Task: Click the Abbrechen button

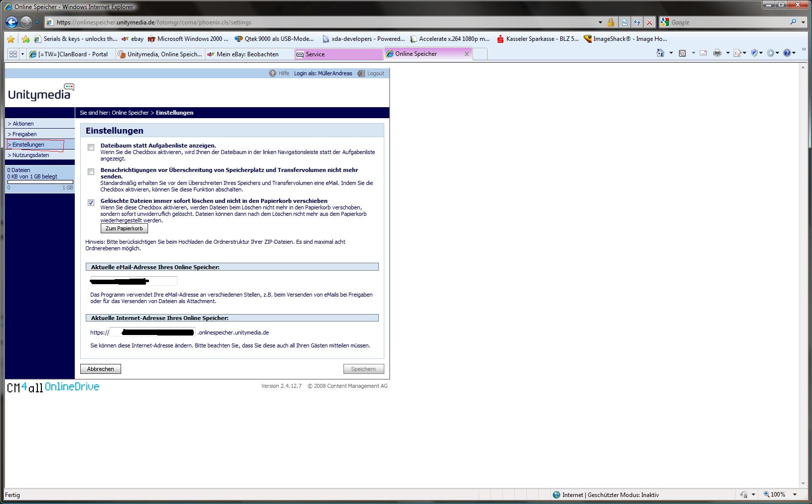Action: point(101,369)
